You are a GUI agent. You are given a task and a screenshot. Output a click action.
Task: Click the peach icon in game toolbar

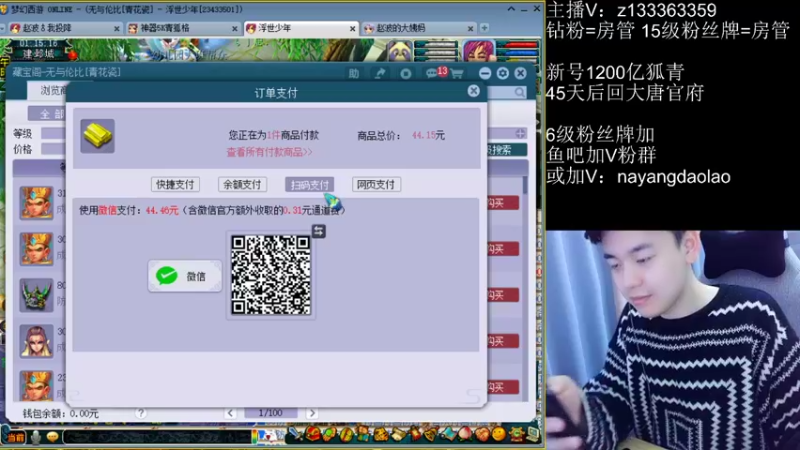465,434
